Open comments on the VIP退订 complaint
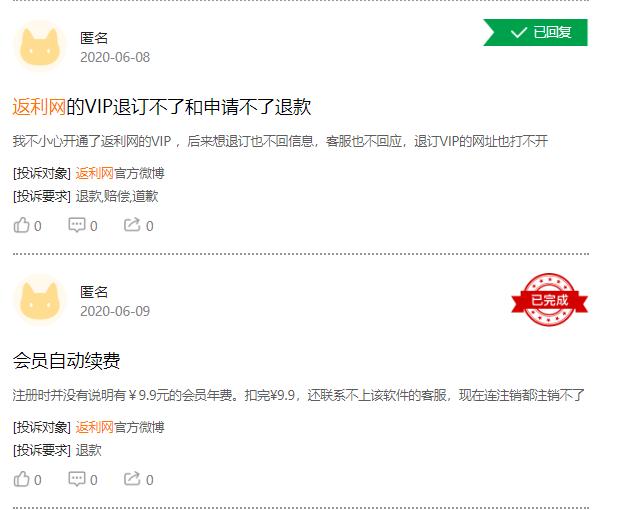The height and width of the screenshot is (510, 635). pos(83,225)
